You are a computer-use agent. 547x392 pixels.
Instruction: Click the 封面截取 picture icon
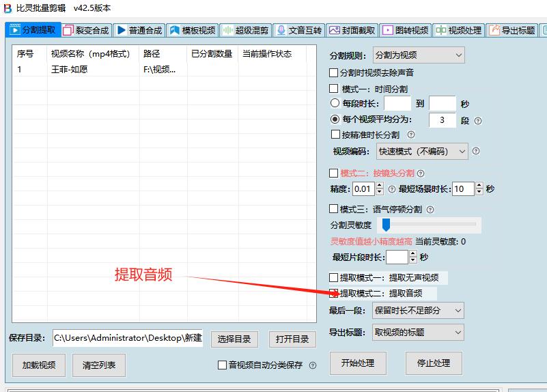(335, 30)
